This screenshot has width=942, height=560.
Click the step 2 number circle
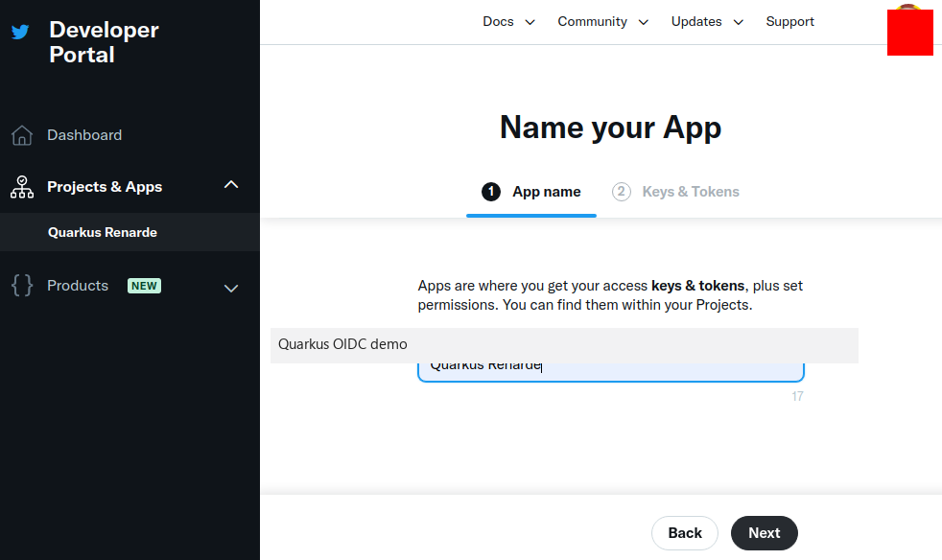pos(622,192)
